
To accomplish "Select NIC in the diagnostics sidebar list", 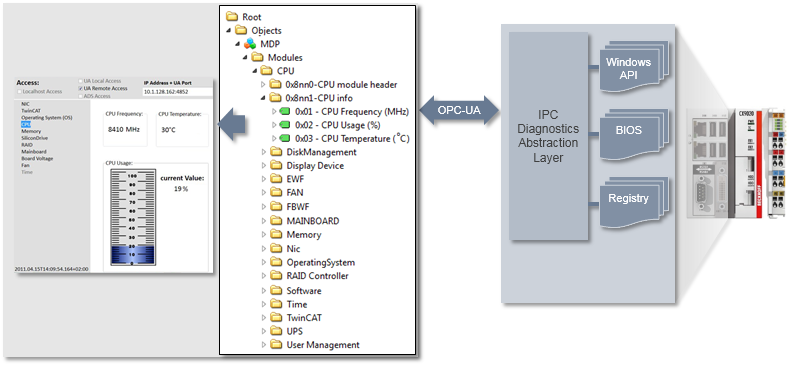I will pyautogui.click(x=25, y=104).
